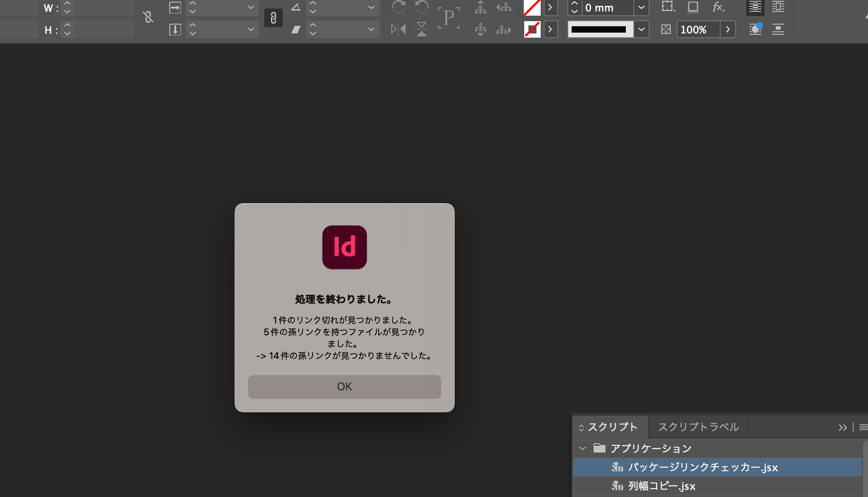Image resolution: width=868 pixels, height=497 pixels.
Task: Click the W width input field
Action: click(x=104, y=8)
